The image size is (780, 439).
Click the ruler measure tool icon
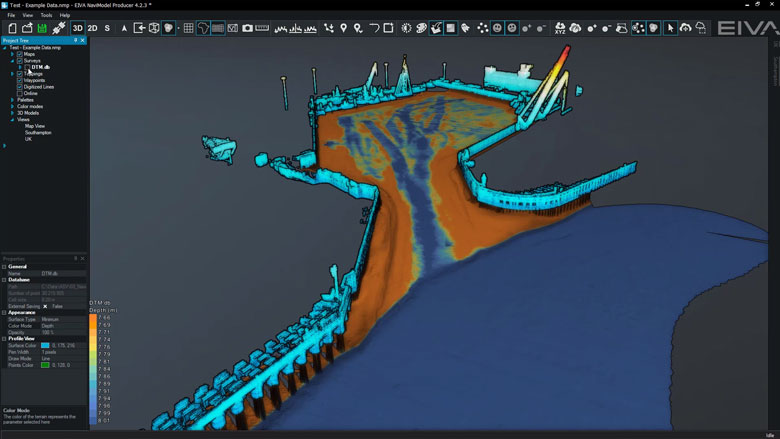tap(262, 28)
